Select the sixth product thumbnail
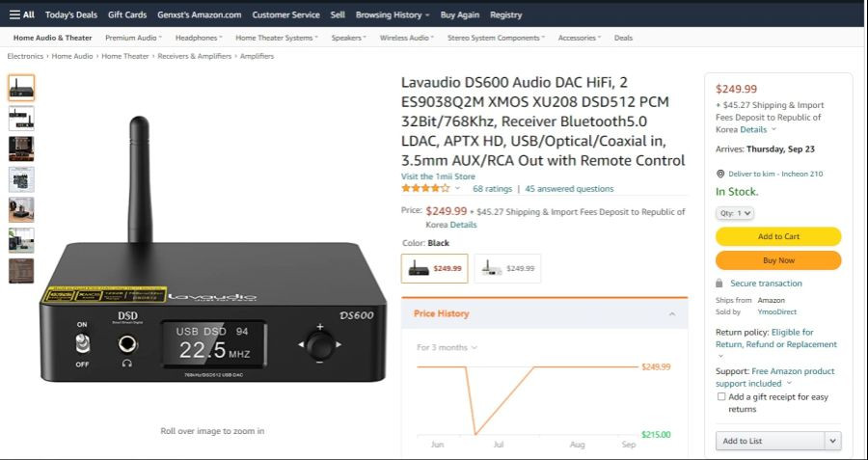Screen dimensions: 868x460 point(21,240)
